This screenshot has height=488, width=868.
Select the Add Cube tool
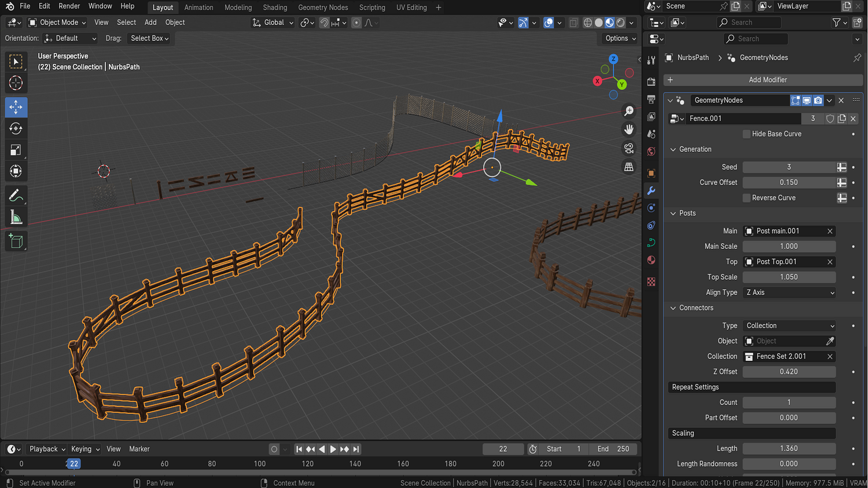[16, 241]
